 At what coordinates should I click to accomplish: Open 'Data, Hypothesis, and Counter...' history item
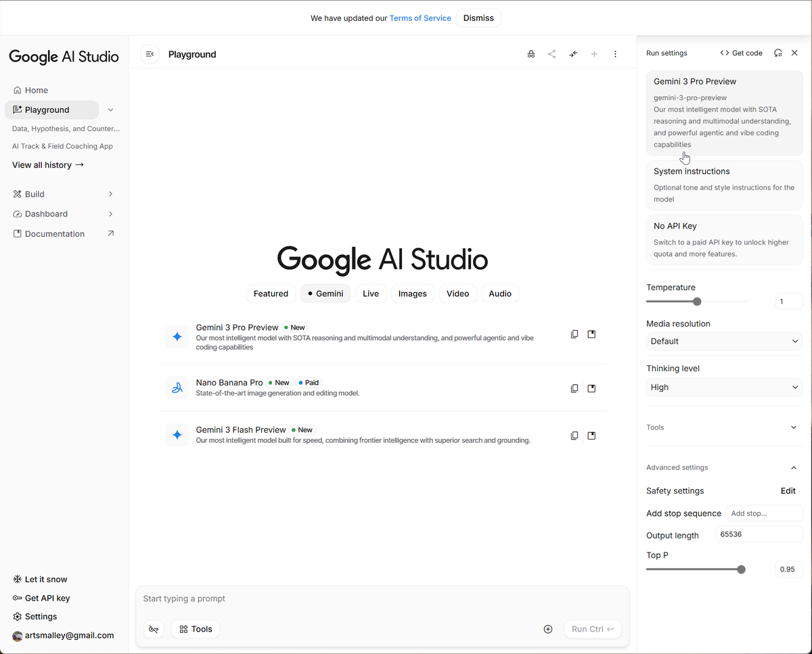66,129
